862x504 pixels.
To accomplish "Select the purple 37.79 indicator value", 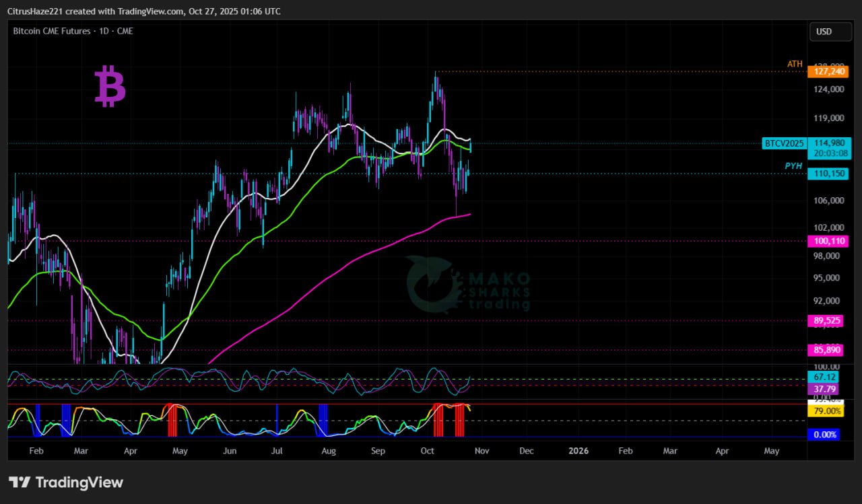I will coord(824,389).
